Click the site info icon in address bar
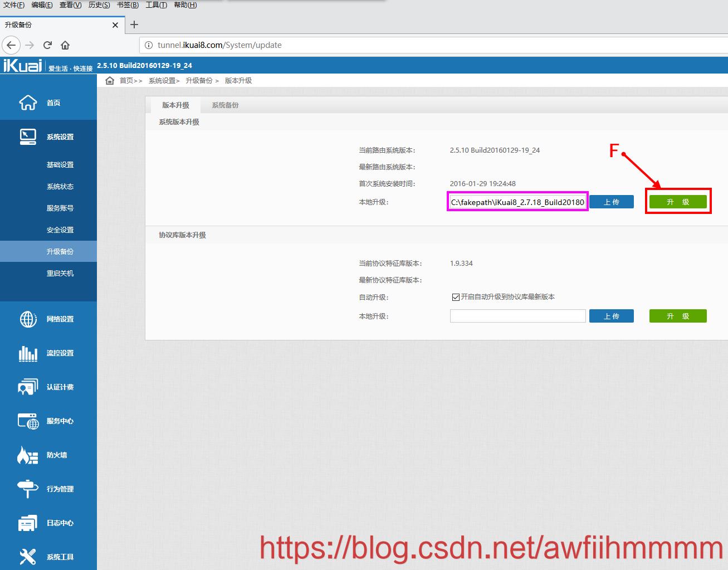 149,45
